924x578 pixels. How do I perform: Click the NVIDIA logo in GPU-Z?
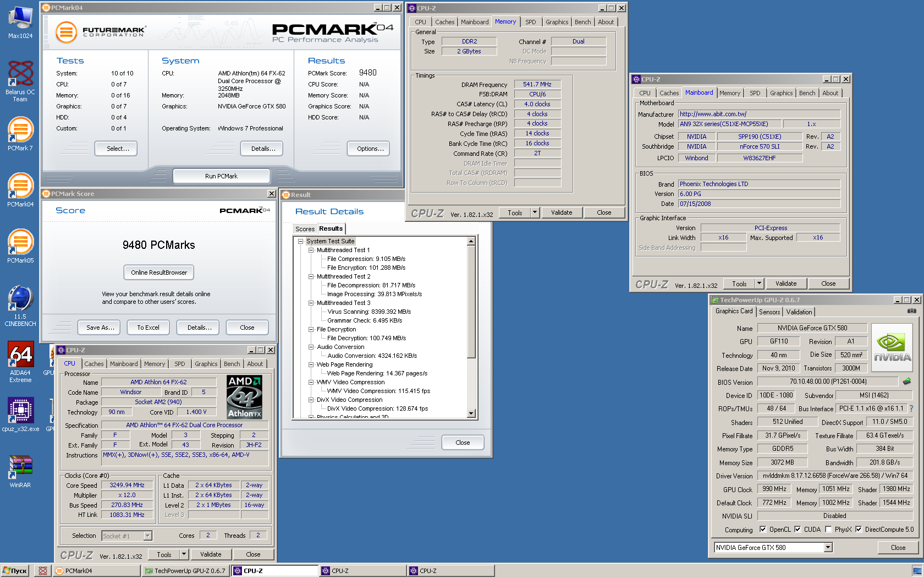pyautogui.click(x=893, y=346)
